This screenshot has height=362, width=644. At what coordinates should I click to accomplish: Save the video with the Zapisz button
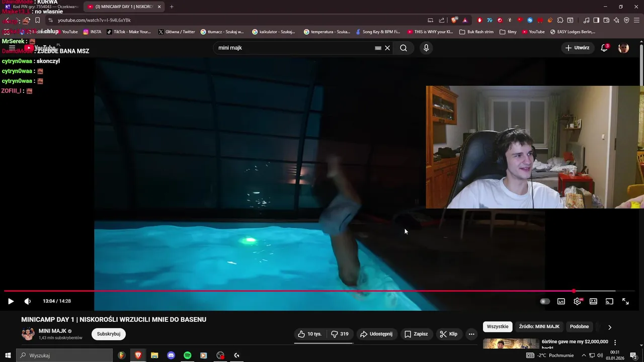tap(416, 334)
